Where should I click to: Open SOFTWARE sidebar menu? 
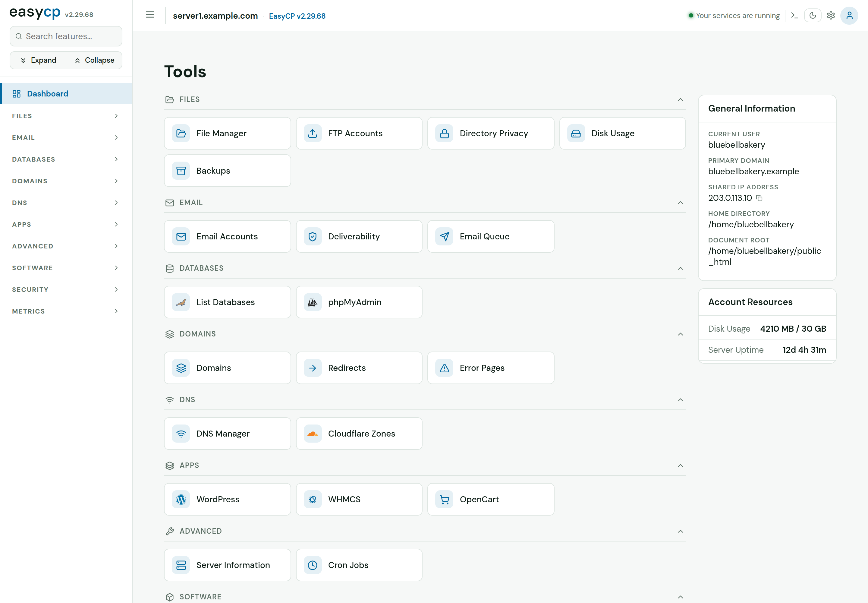[66, 268]
